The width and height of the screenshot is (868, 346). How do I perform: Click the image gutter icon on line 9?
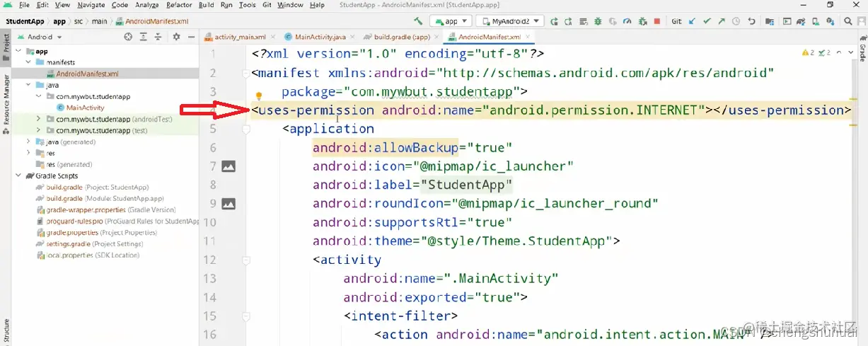click(228, 204)
